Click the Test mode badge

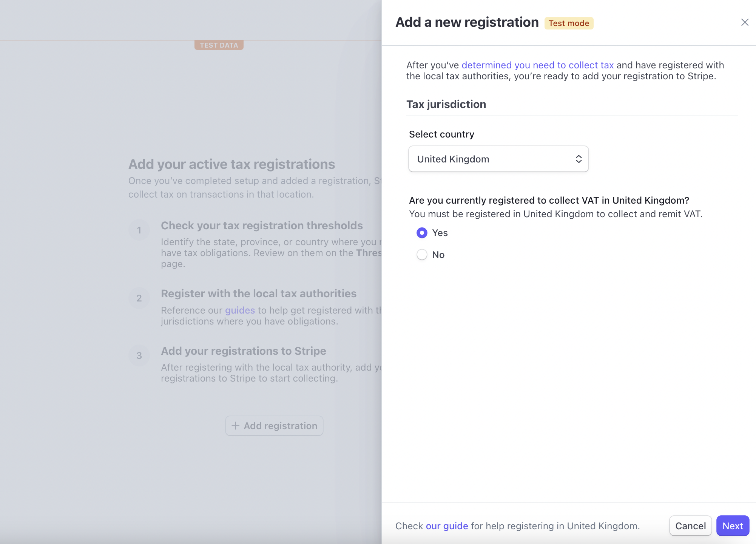[x=569, y=23]
